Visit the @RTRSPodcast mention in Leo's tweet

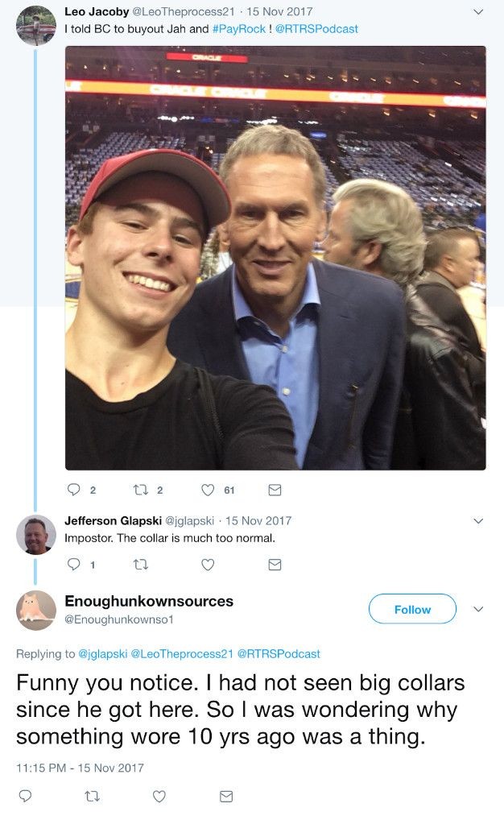tap(316, 29)
